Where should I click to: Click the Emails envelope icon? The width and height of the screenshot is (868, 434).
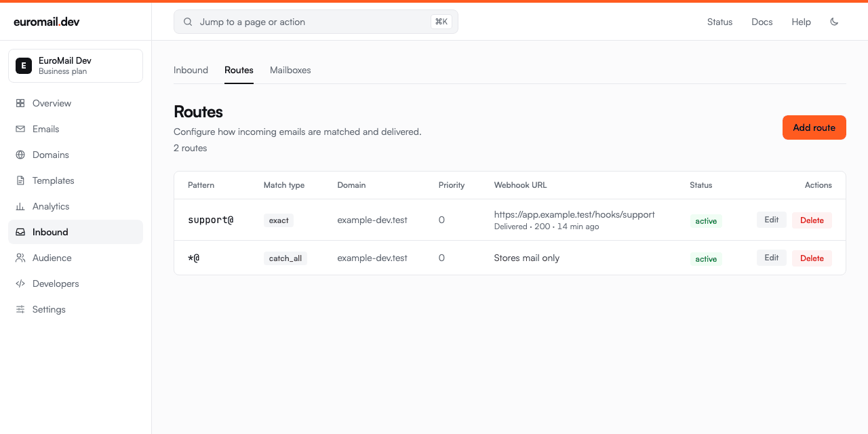(x=20, y=129)
